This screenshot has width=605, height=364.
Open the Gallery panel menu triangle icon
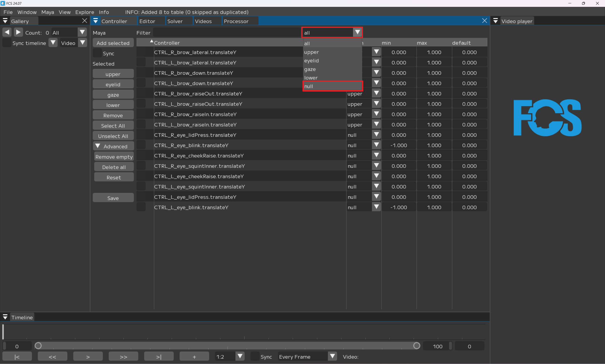click(x=5, y=21)
